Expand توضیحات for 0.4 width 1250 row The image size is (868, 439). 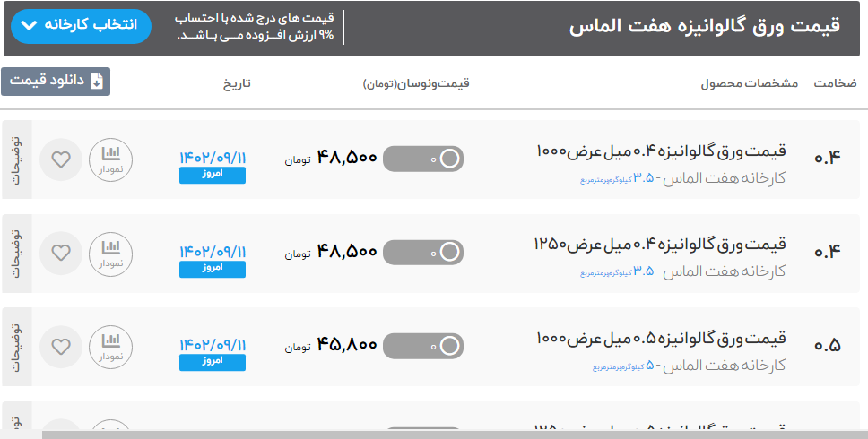click(x=15, y=253)
